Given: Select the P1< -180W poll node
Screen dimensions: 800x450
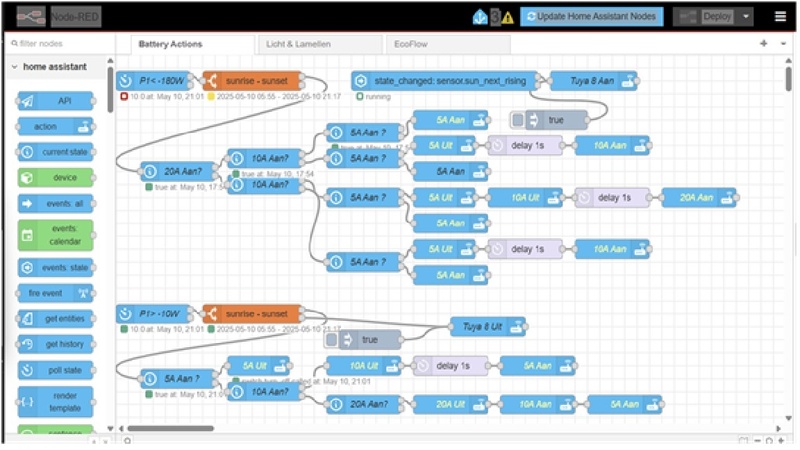Looking at the screenshot, I should tap(154, 81).
